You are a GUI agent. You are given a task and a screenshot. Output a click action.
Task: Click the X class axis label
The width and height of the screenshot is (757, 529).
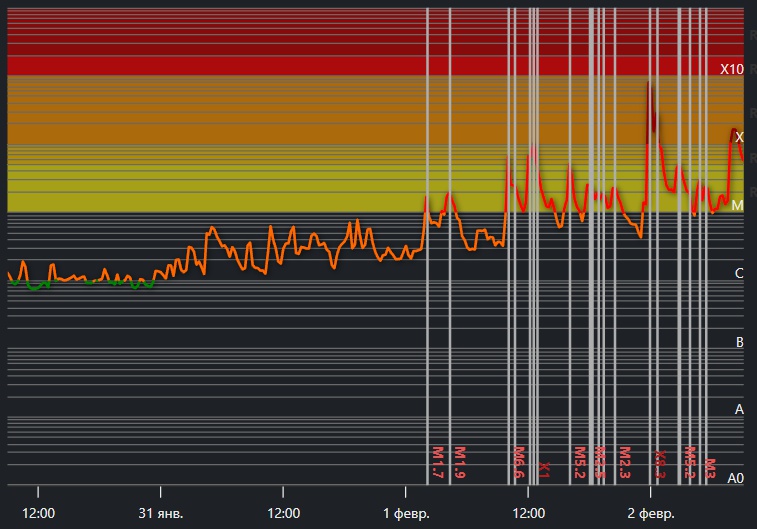click(x=739, y=137)
